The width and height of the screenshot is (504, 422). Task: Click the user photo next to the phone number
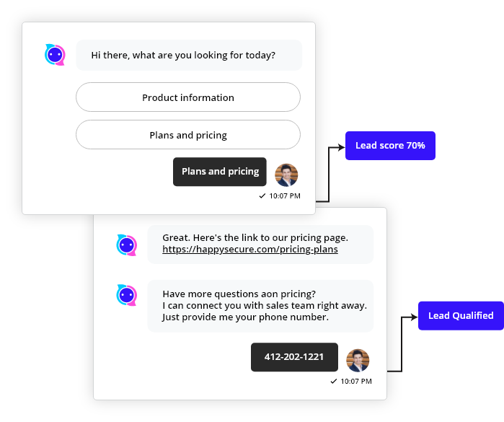tap(358, 360)
